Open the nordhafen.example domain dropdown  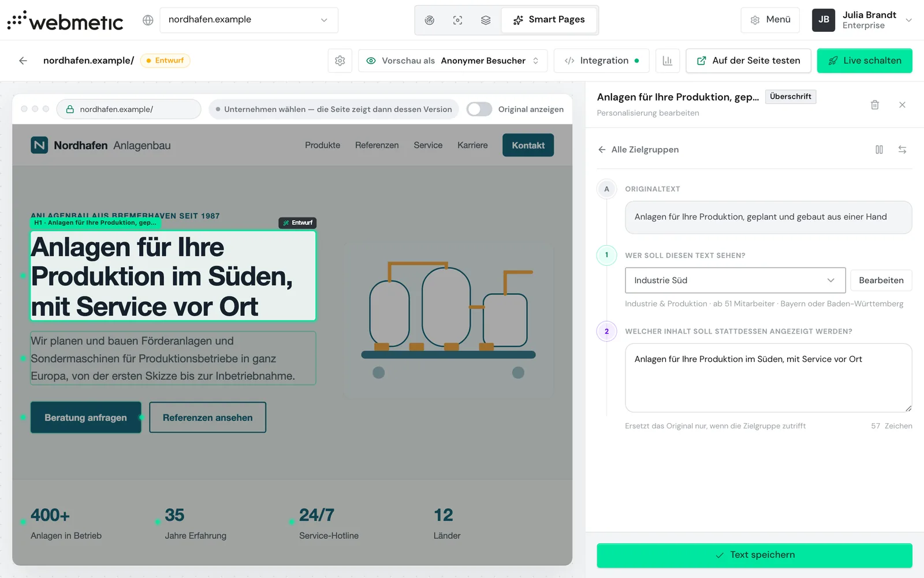[x=249, y=20]
